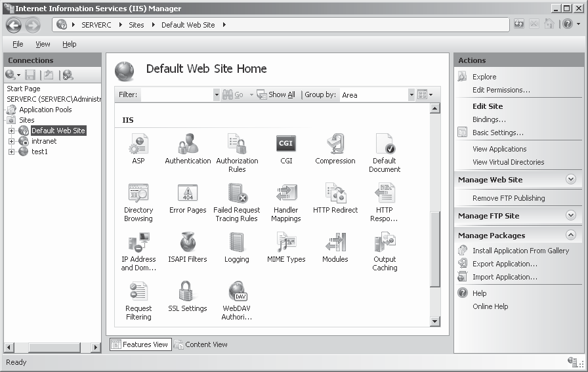Open IP Address and Domain Restrictions

click(138, 252)
